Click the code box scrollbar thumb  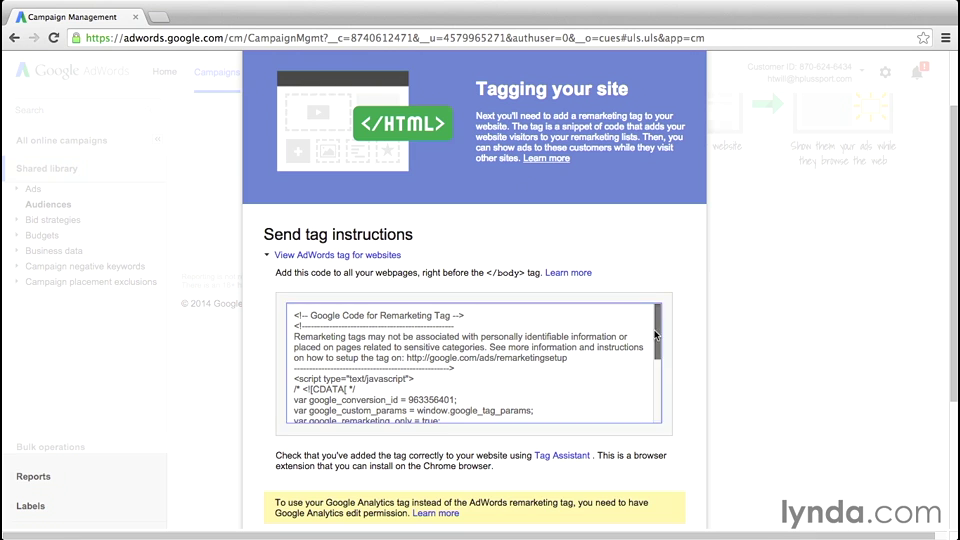click(658, 331)
